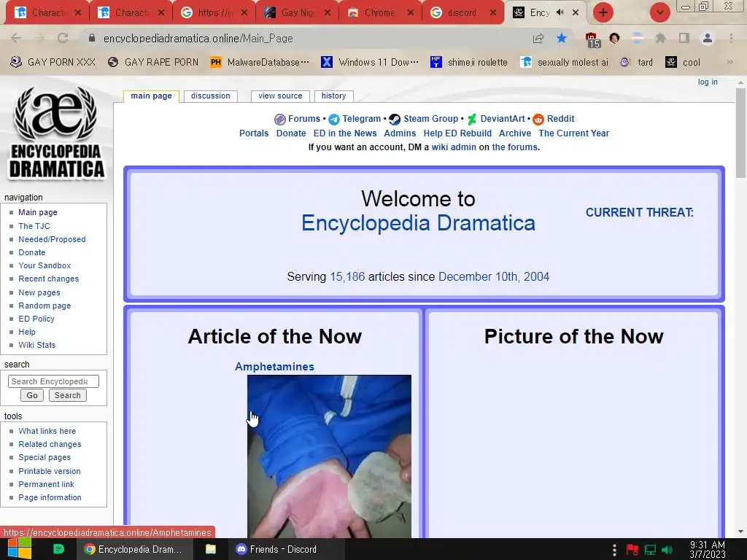
Task: Open Recent changes in navigation
Action: (x=49, y=279)
